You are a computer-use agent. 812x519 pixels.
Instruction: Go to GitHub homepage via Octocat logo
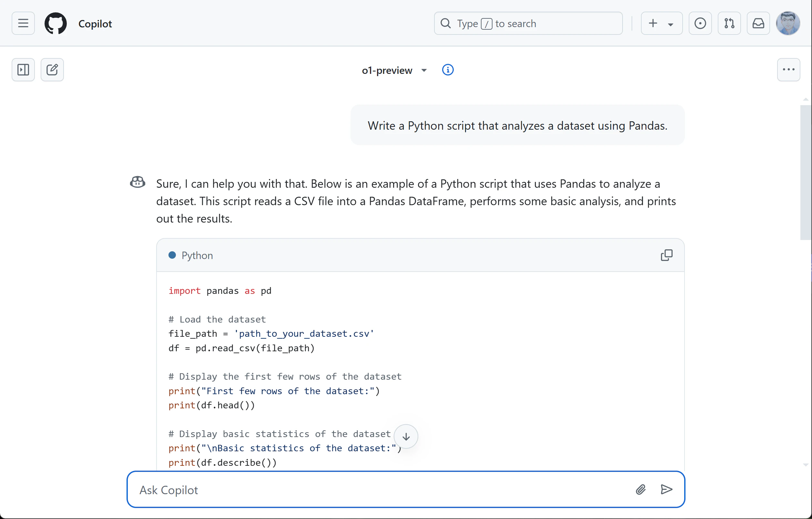coord(56,23)
